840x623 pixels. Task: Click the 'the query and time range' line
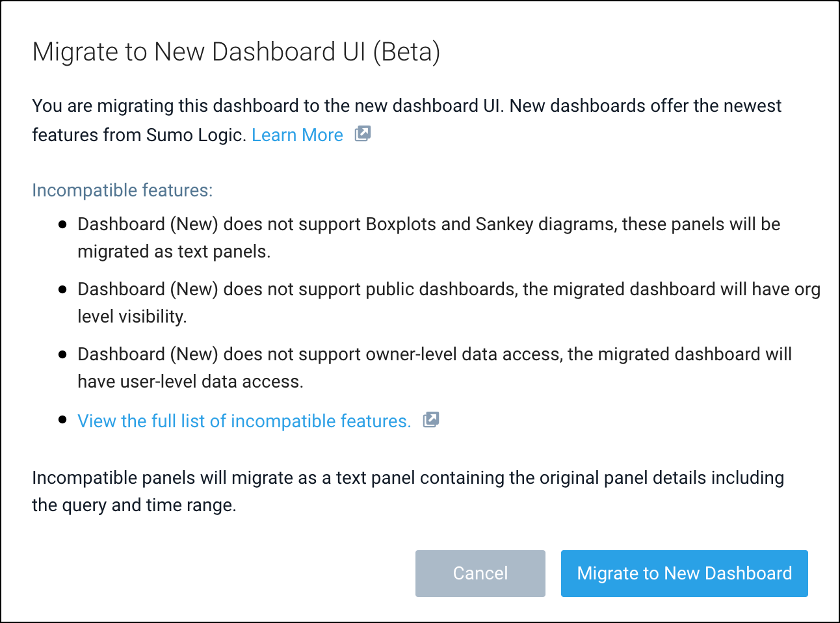(134, 505)
